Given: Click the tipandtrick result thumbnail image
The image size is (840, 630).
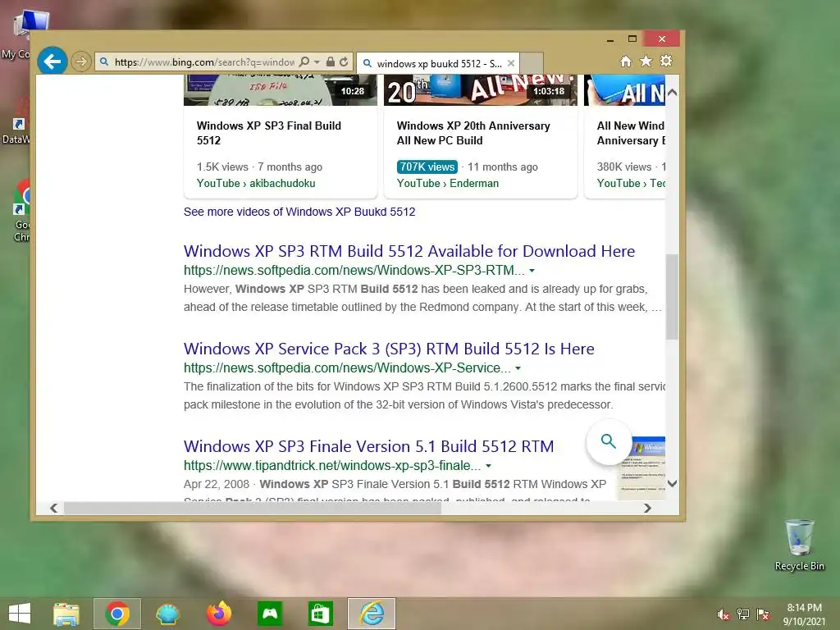Looking at the screenshot, I should click(x=641, y=468).
